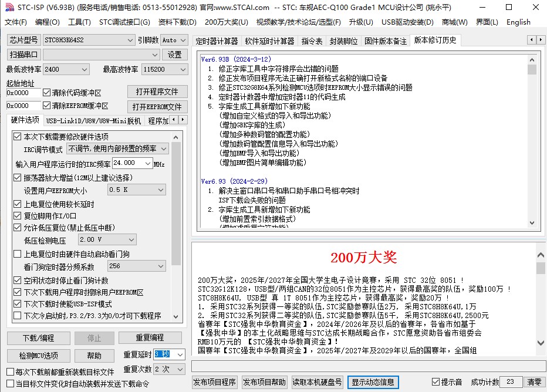547x392 pixels.
Task: Click 读取本机硬盘号 button
Action: point(317,382)
